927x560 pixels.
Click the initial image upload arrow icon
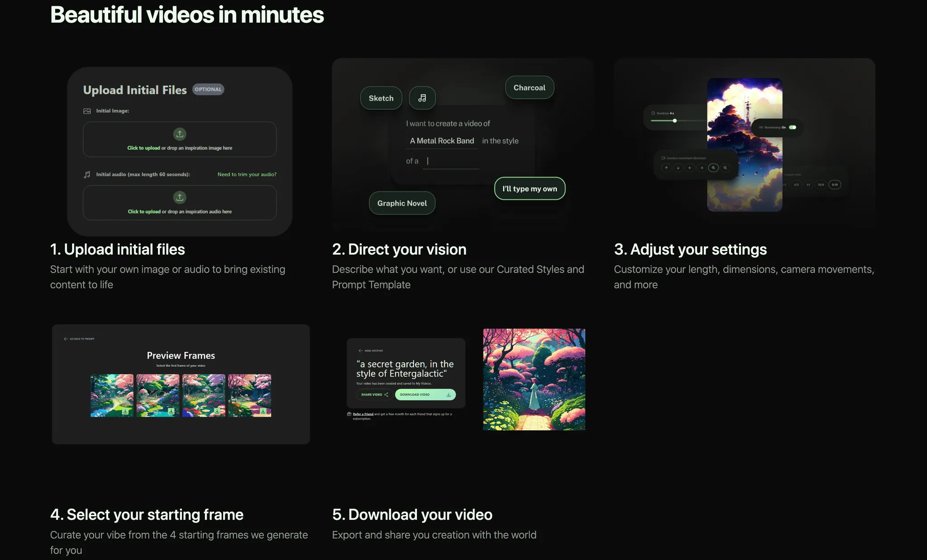coord(180,134)
